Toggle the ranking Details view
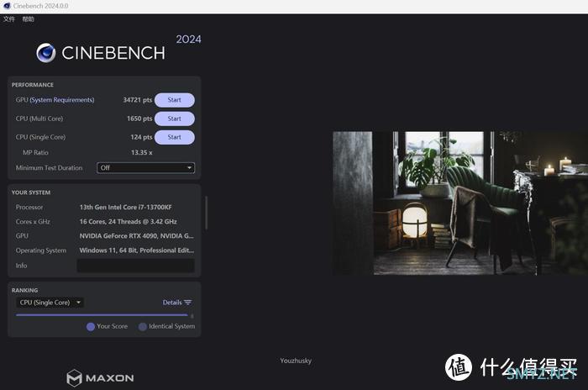 click(x=176, y=303)
